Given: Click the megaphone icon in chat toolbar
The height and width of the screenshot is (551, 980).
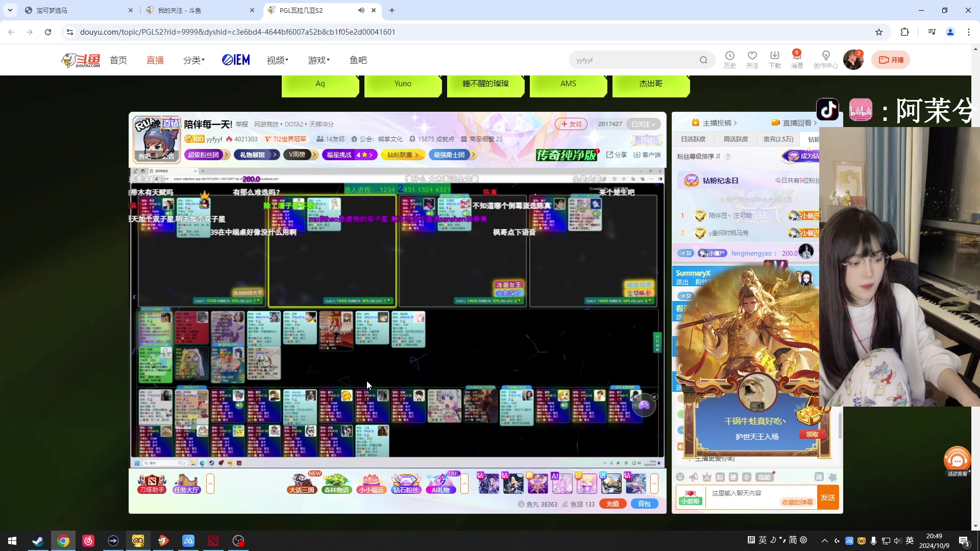Looking at the screenshot, I should tap(693, 477).
